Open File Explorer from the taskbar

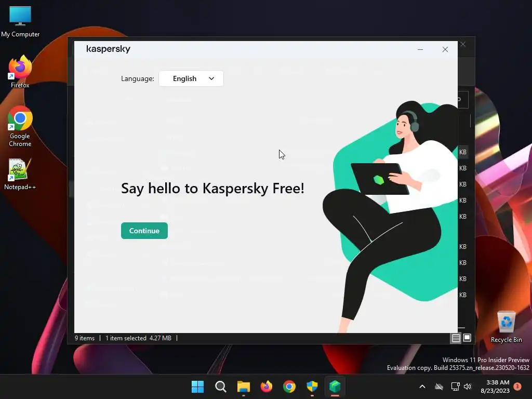coord(243,387)
